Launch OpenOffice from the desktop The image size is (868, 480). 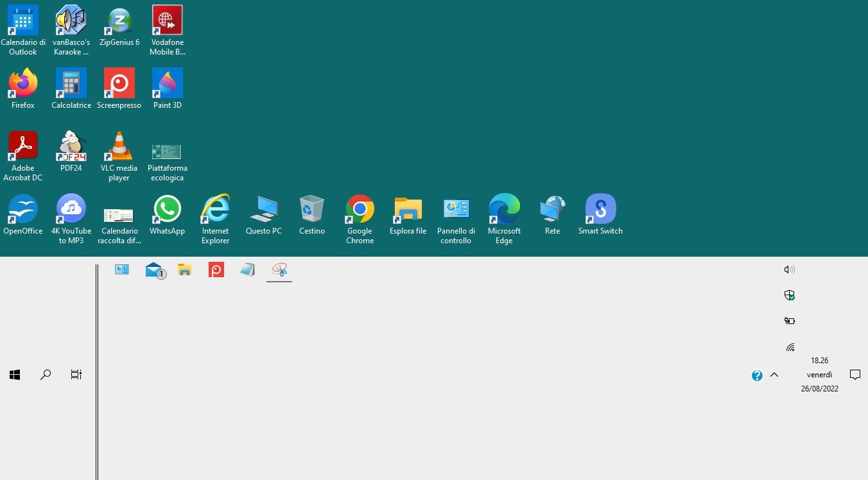23,214
